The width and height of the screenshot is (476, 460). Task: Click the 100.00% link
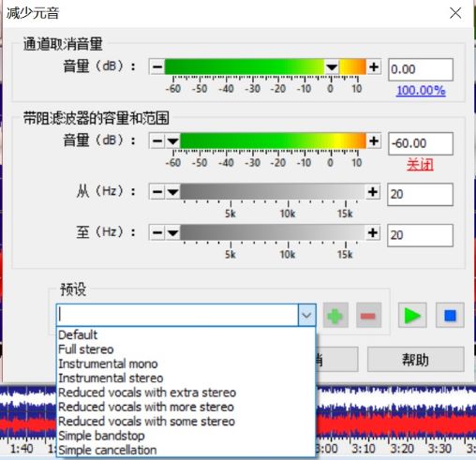pos(421,91)
